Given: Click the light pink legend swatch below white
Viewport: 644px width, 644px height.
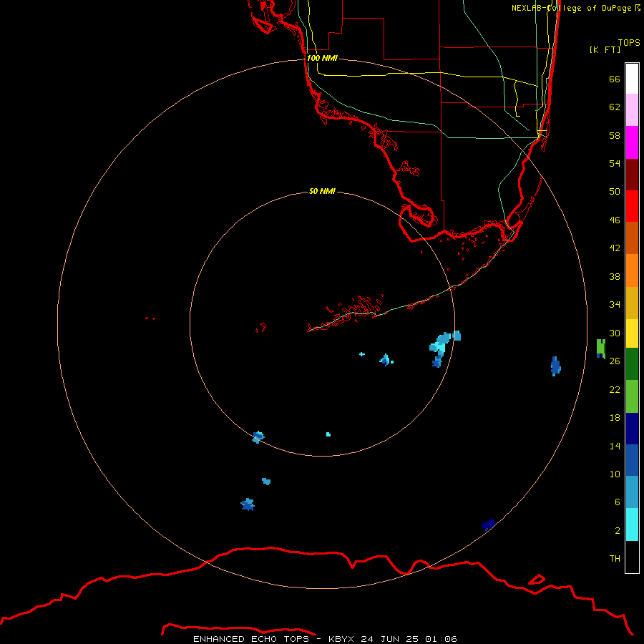Looking at the screenshot, I should click(632, 110).
